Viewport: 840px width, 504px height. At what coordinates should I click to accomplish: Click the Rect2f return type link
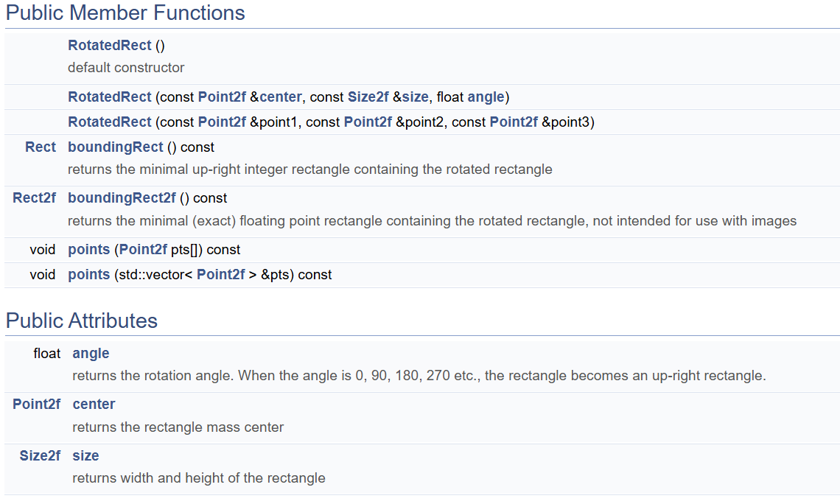point(34,197)
